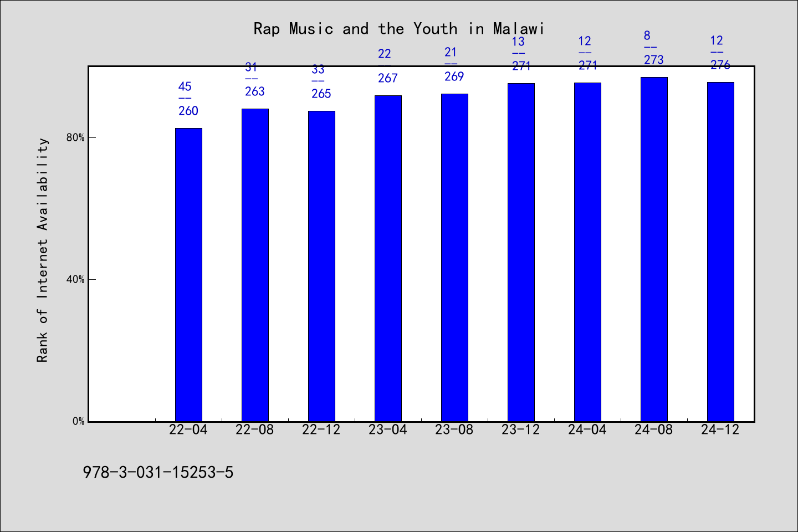
Task: Click the rank value '22' above the 23-04 bar
Action: coord(385,54)
